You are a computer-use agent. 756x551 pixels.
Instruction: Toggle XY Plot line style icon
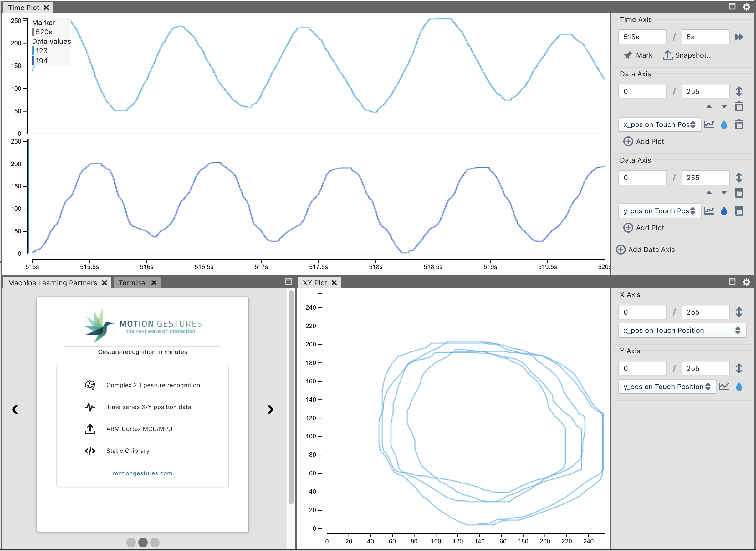(724, 387)
